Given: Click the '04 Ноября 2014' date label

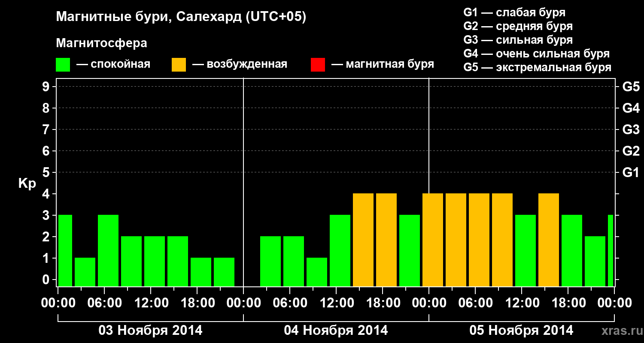Looking at the screenshot, I should (336, 330).
